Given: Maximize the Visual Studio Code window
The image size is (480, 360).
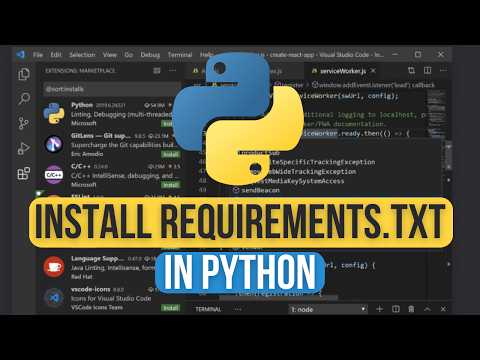Looking at the screenshot, I should [418, 54].
